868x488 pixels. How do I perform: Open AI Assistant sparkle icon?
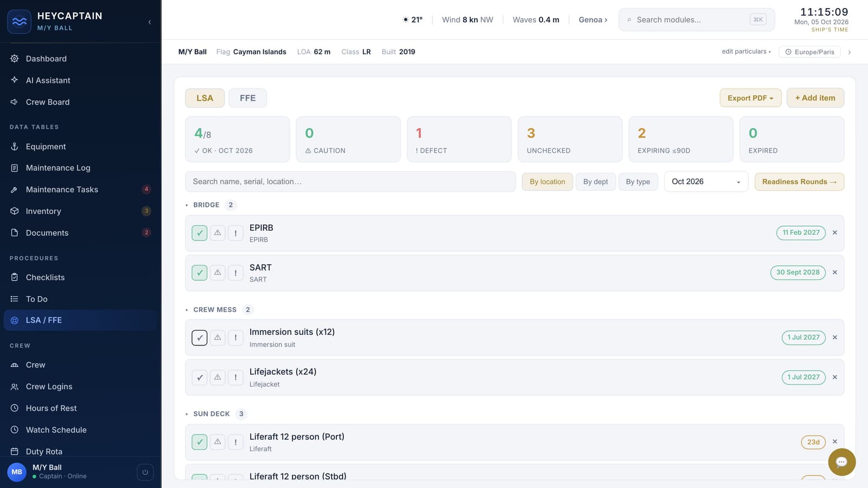(x=15, y=80)
